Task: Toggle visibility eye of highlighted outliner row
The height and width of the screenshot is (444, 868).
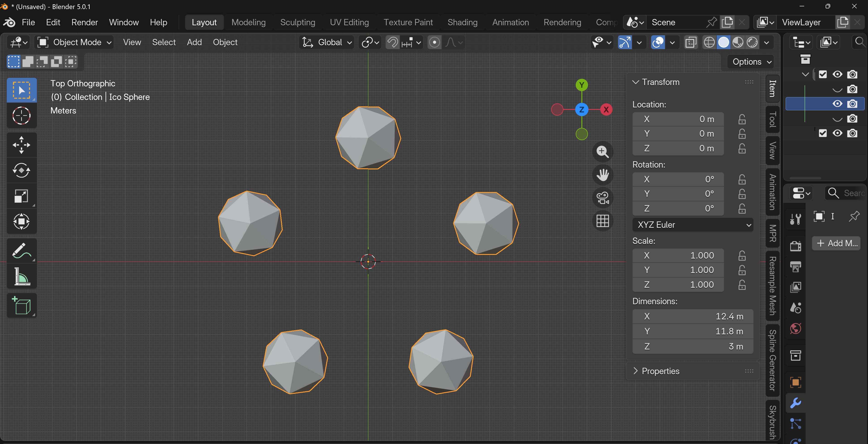Action: click(837, 104)
